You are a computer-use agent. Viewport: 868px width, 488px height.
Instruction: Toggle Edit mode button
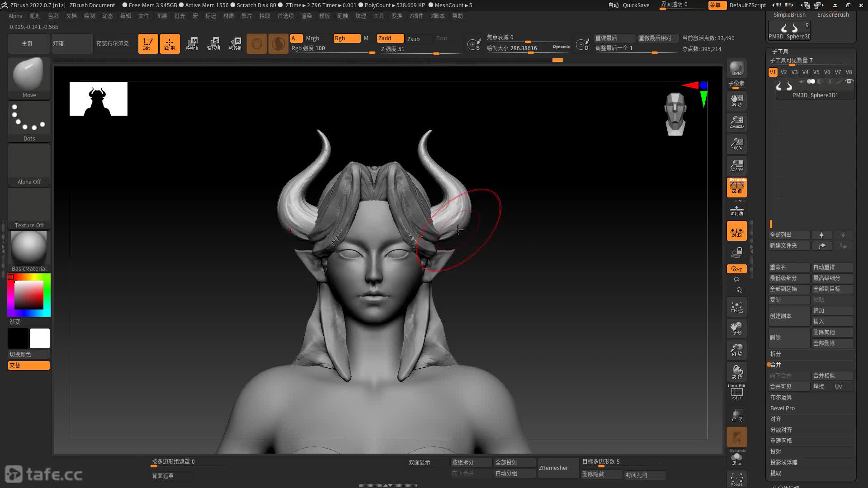click(148, 44)
